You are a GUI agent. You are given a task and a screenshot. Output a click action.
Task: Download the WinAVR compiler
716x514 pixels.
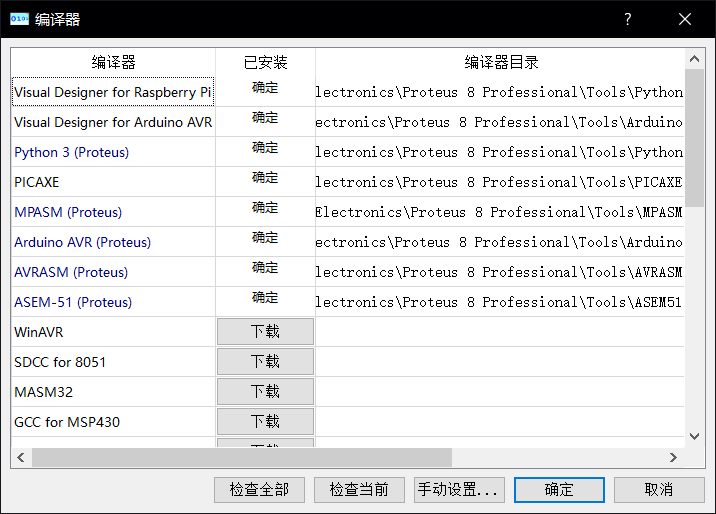pos(265,331)
